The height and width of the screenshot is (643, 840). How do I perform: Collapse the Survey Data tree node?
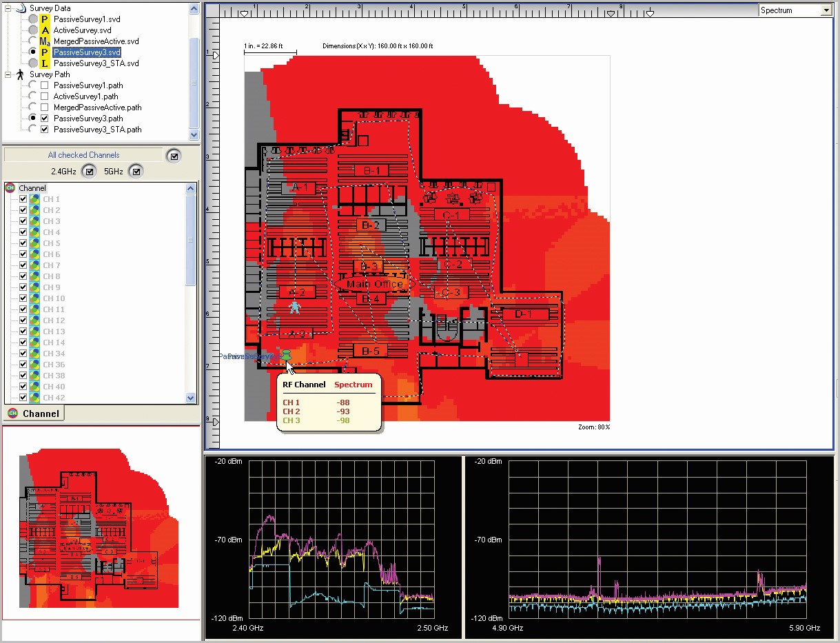8,8
